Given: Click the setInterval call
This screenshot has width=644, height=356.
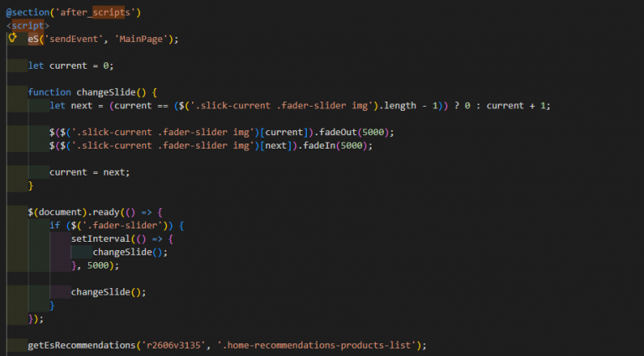Looking at the screenshot, I should [101, 238].
